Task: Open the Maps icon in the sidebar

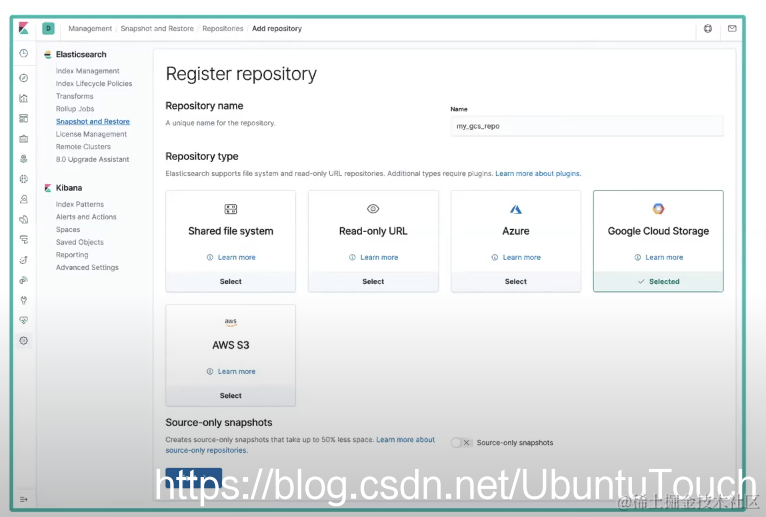Action: click(x=23, y=159)
